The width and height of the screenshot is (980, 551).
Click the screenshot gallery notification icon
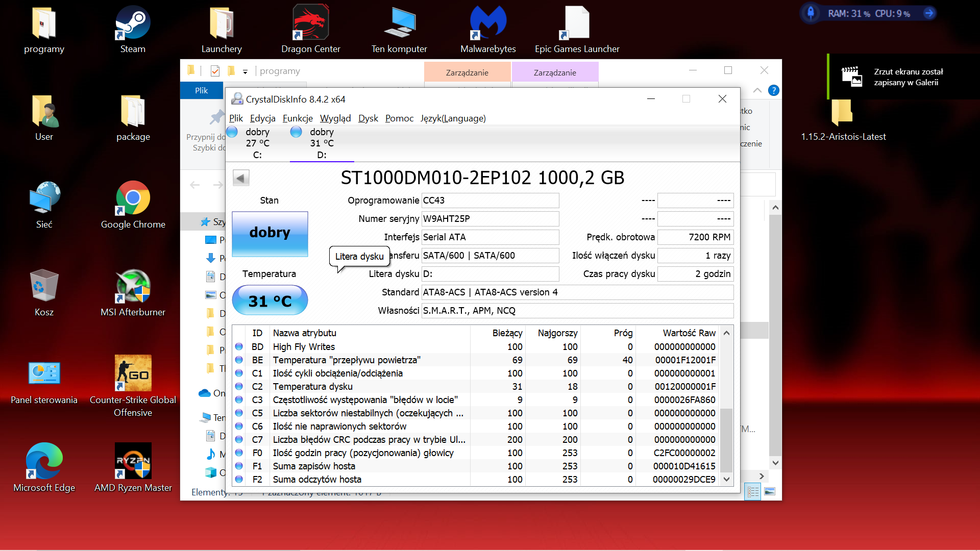[x=851, y=77]
